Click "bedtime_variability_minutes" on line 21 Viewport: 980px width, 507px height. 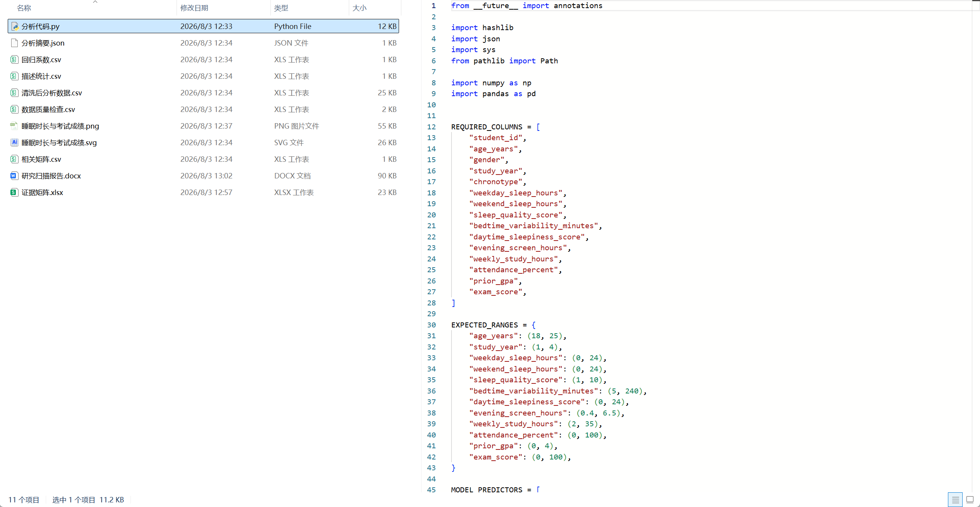tap(533, 226)
